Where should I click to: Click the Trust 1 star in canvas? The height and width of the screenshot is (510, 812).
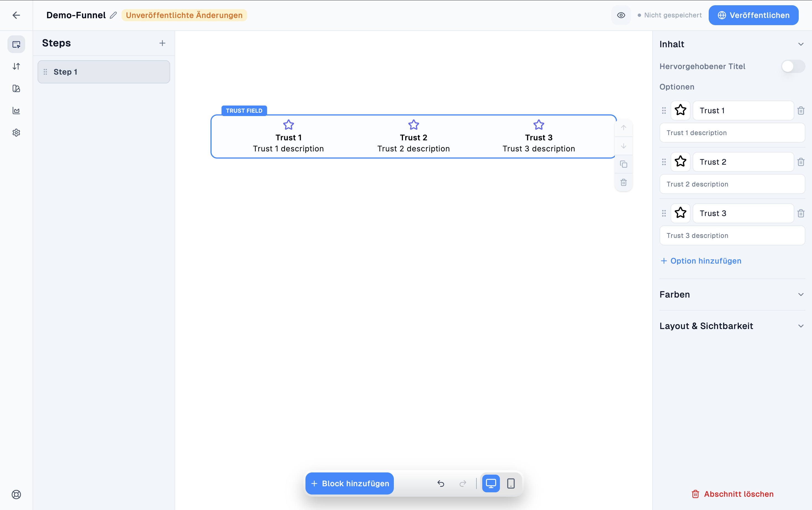[x=288, y=125]
